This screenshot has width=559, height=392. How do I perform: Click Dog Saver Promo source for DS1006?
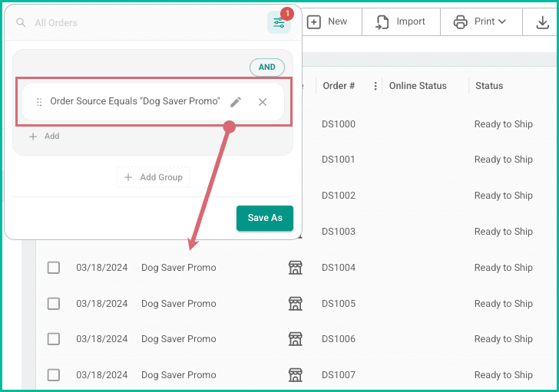[x=179, y=339]
